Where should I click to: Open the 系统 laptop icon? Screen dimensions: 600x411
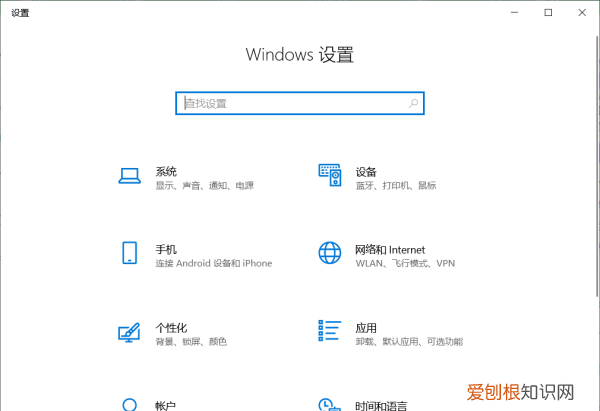pos(129,176)
